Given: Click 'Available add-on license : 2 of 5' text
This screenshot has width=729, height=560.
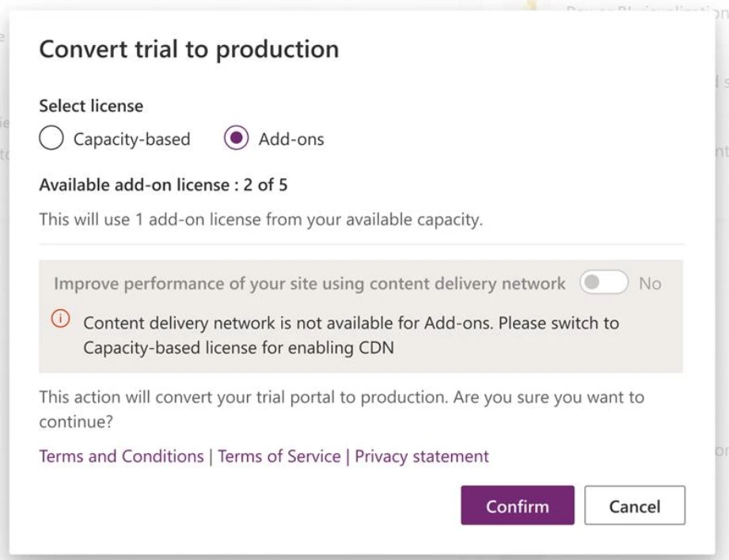Looking at the screenshot, I should click(x=163, y=186).
